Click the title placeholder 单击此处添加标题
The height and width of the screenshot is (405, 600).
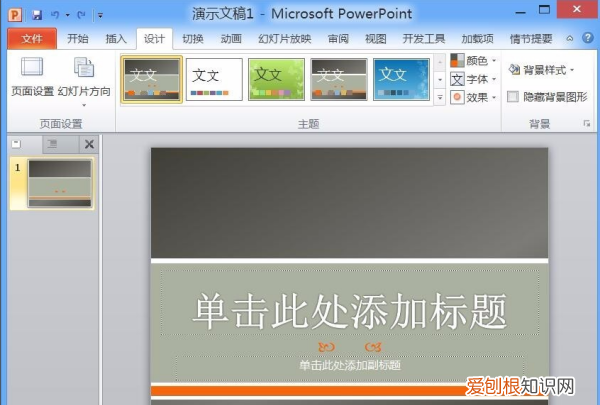(x=350, y=302)
